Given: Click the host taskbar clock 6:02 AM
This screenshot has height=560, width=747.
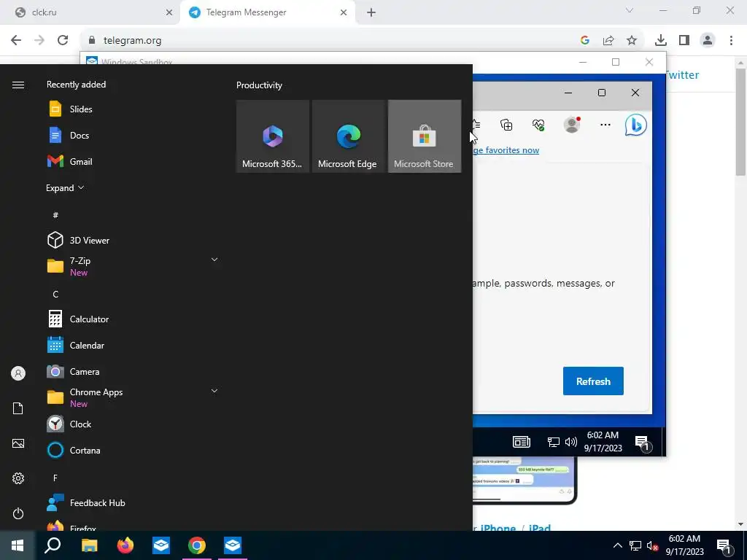Looking at the screenshot, I should click(x=684, y=545).
